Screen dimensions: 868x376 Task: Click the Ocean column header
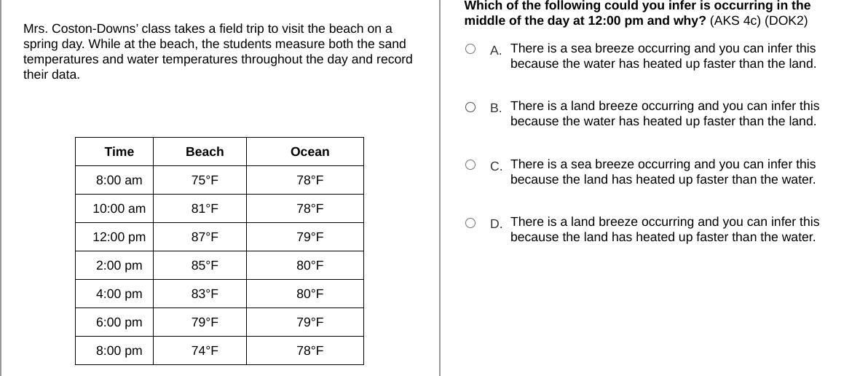point(305,152)
